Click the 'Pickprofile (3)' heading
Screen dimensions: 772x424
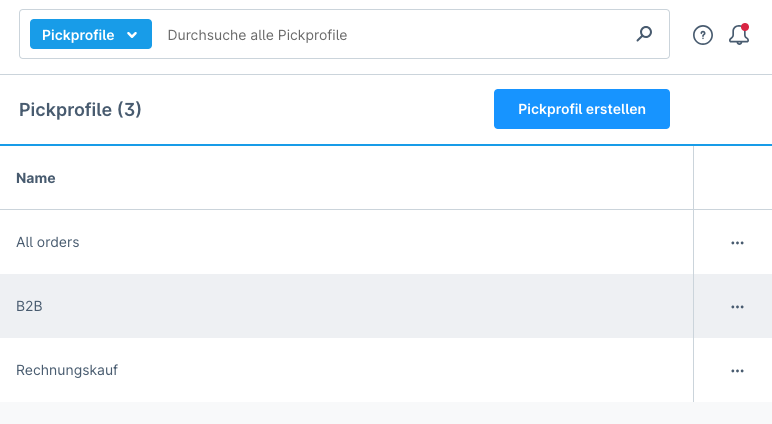(80, 109)
